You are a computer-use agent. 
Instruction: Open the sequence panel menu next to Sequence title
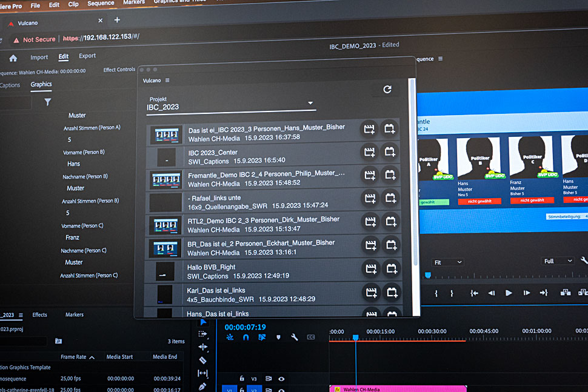[x=441, y=59]
